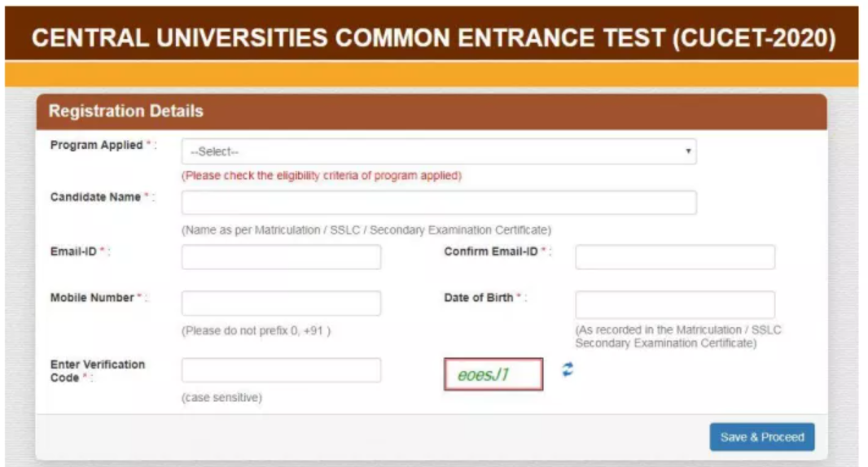The height and width of the screenshot is (467, 868).
Task: Click the Date of Birth label
Action: point(478,298)
